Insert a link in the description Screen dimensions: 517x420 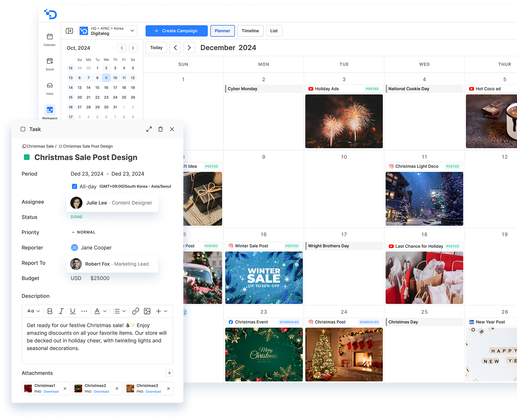135,311
